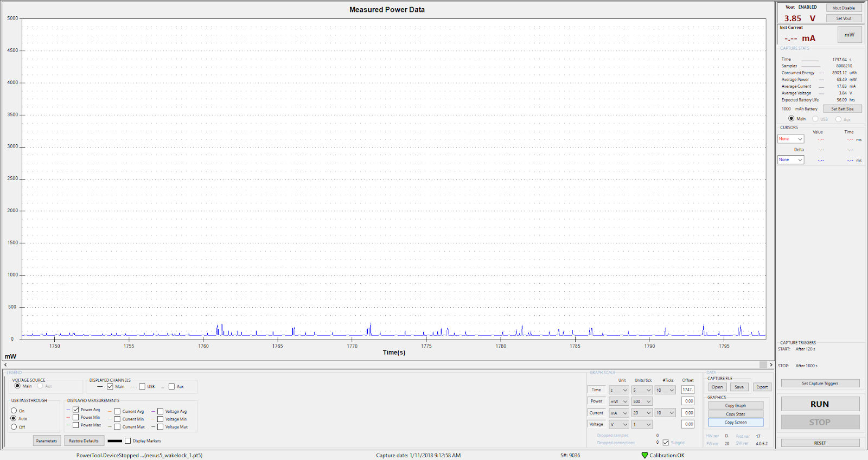Enable the Power Min measurement checkbox
This screenshot has width=868, height=460.
point(76,417)
